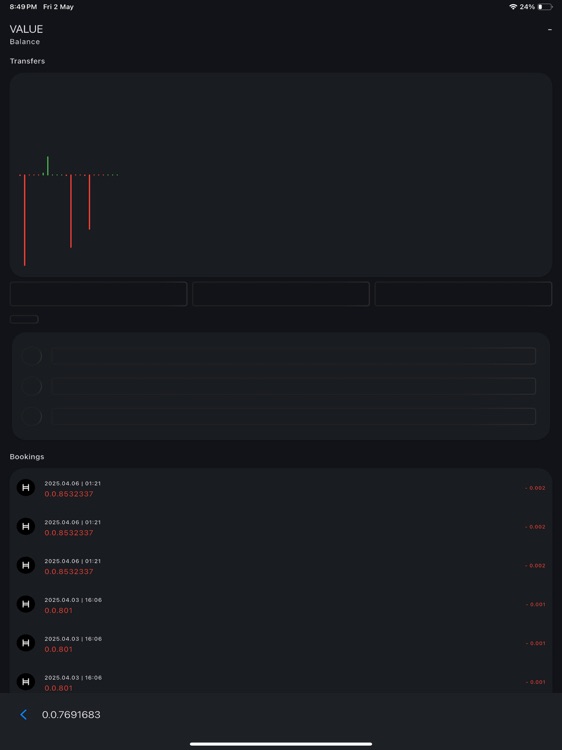This screenshot has height=750, width=562.
Task: Tap Hedera icon of the last 2025.04.03 booking
Action: click(26, 681)
